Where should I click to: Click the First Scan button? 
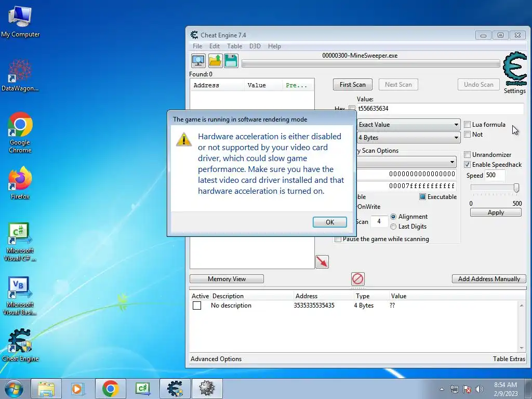(x=353, y=85)
